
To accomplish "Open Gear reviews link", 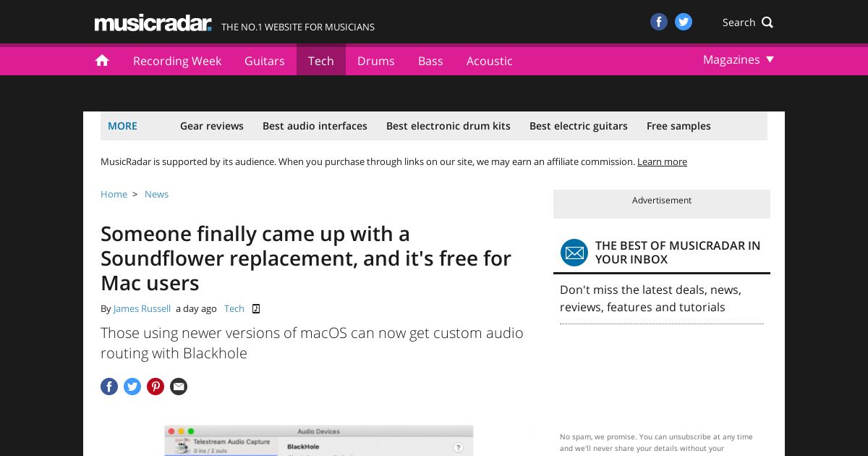I will [212, 126].
